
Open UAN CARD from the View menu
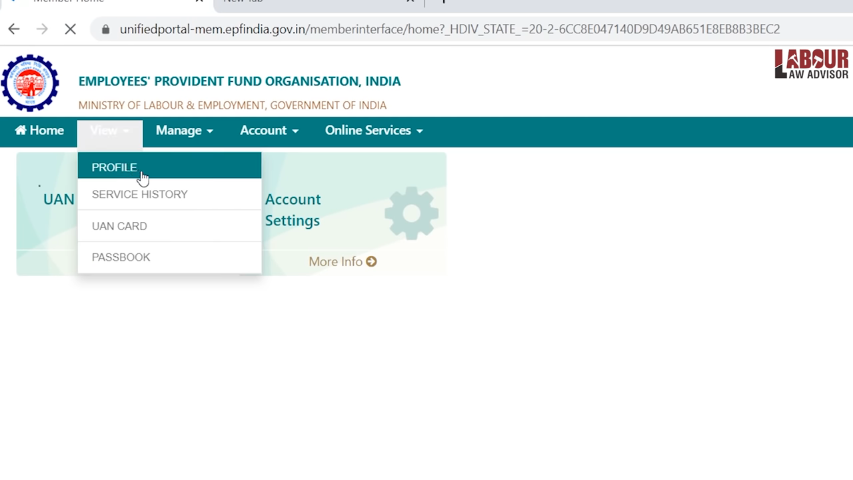pyautogui.click(x=170, y=226)
